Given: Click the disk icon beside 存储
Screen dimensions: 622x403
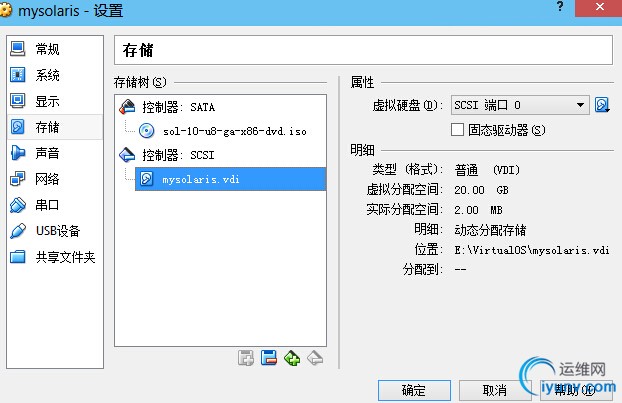Looking at the screenshot, I should click(x=18, y=127).
